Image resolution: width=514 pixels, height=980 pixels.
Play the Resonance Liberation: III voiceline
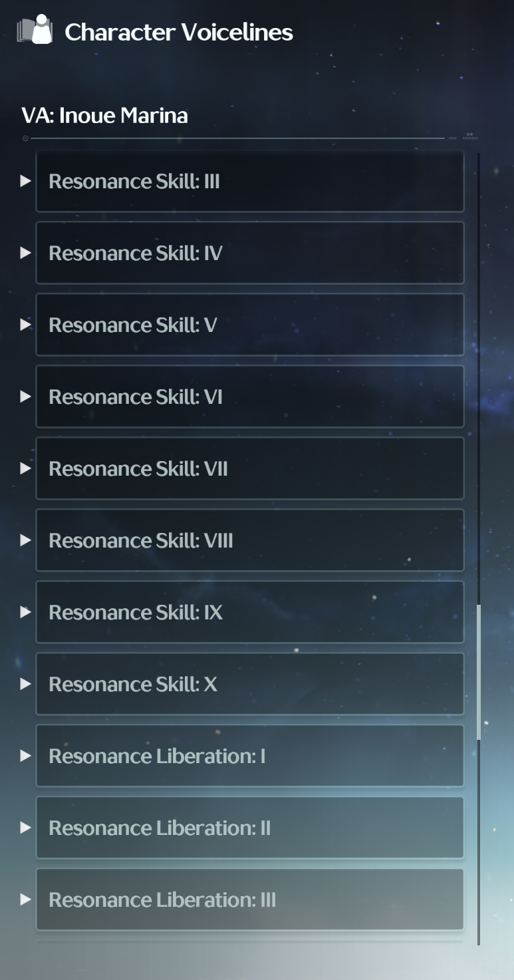(26, 899)
